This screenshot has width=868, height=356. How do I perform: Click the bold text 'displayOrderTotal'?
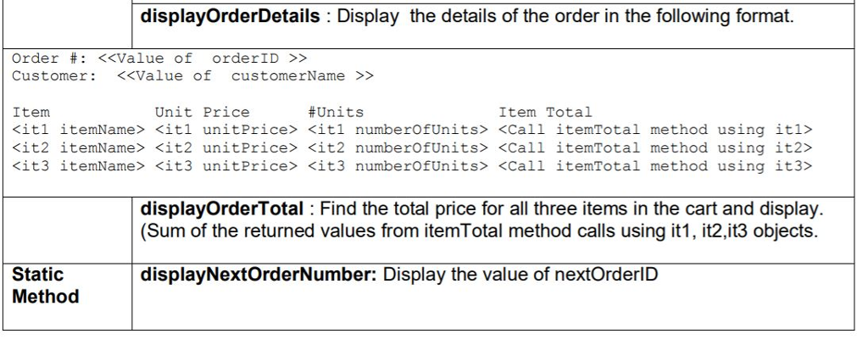[222, 209]
